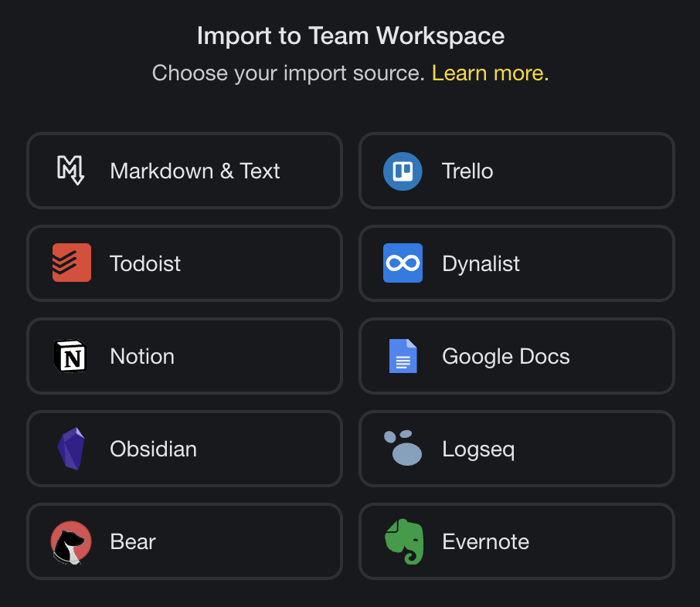Choose the Google Docs text label
This screenshot has width=700, height=607.
505,356
